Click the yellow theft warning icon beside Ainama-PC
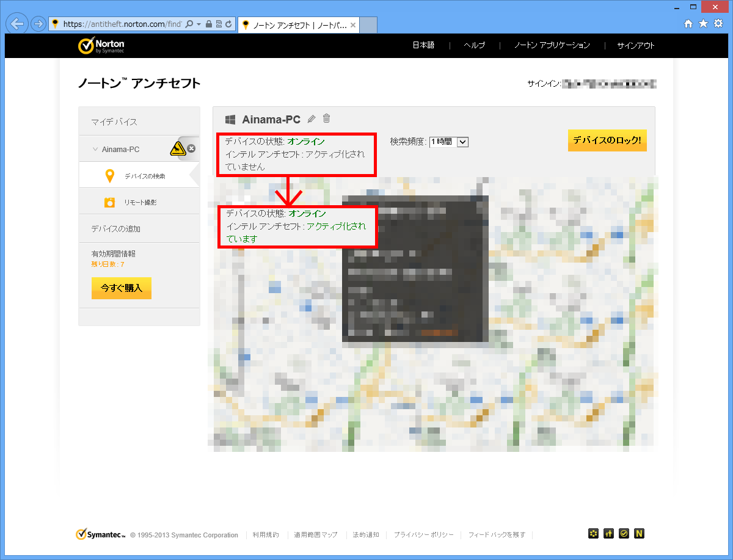This screenshot has width=733, height=560. click(x=177, y=148)
